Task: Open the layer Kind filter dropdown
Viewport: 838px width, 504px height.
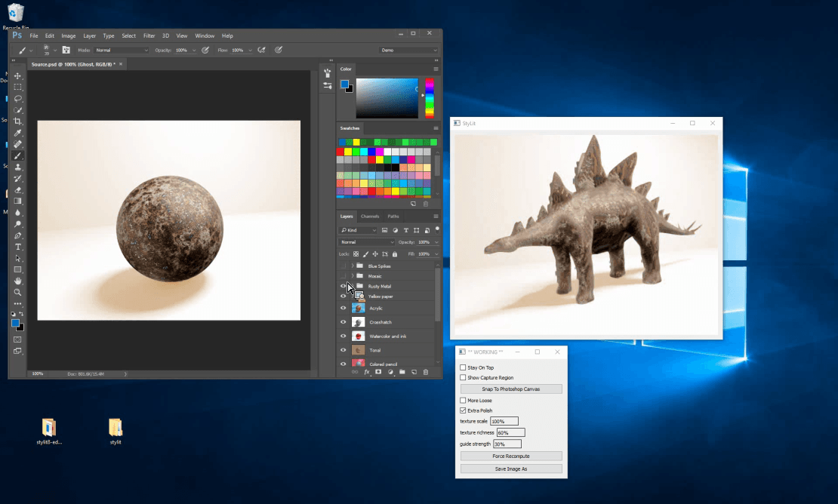Action: 358,230
